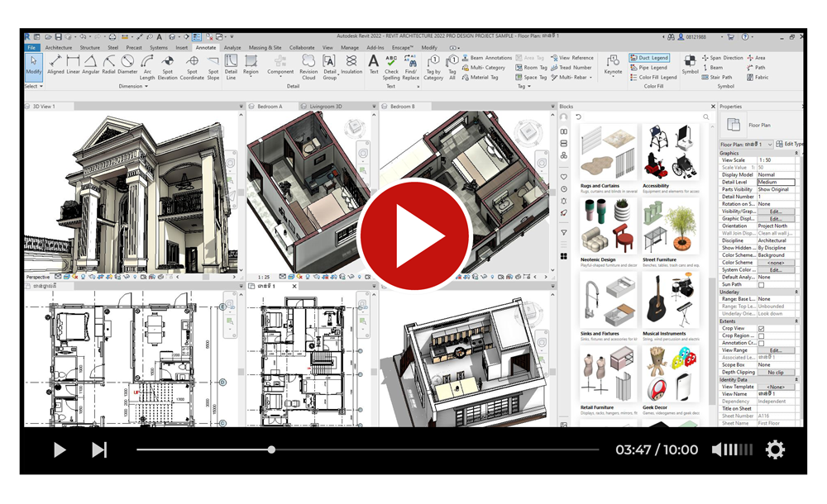This screenshot has width=827, height=504.
Task: Switch to the Architecture ribbon tab
Action: point(58,48)
